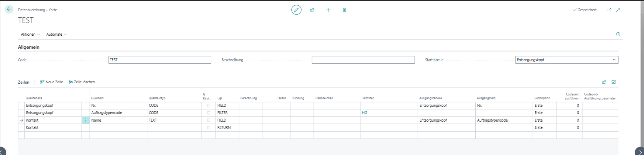The width and height of the screenshot is (644, 155).
Task: Click the Quellfeld column header
Action: click(98, 98)
